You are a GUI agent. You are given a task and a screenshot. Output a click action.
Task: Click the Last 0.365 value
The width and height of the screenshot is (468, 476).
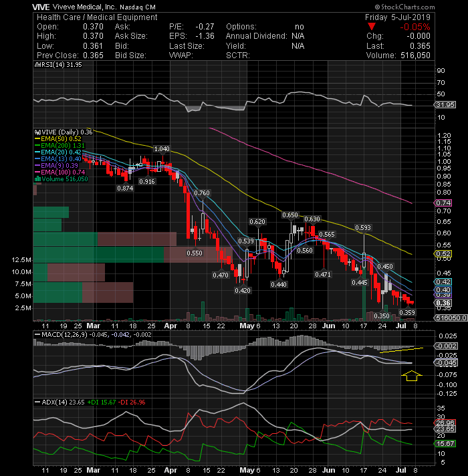click(420, 46)
